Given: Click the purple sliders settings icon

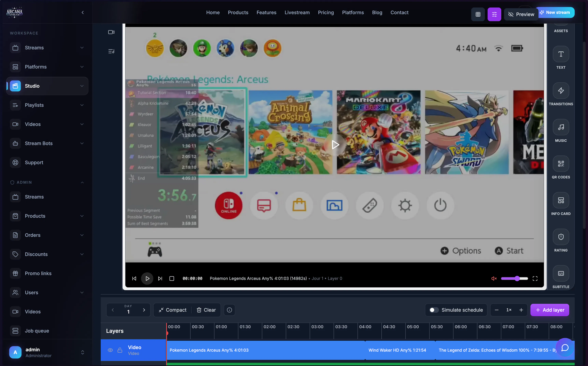Looking at the screenshot, I should pyautogui.click(x=494, y=14).
